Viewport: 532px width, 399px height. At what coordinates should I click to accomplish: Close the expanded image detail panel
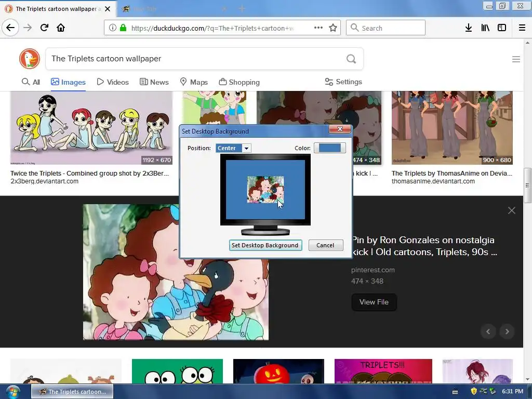(512, 210)
